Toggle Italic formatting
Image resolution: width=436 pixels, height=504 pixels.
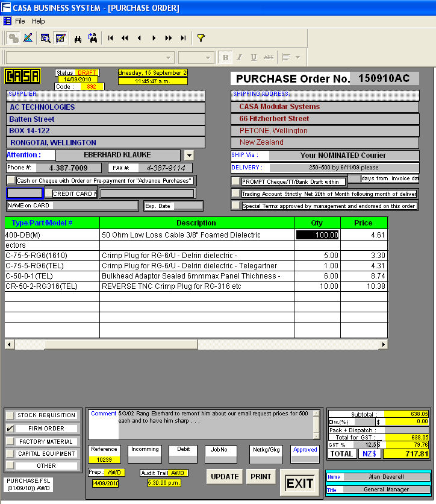point(240,57)
